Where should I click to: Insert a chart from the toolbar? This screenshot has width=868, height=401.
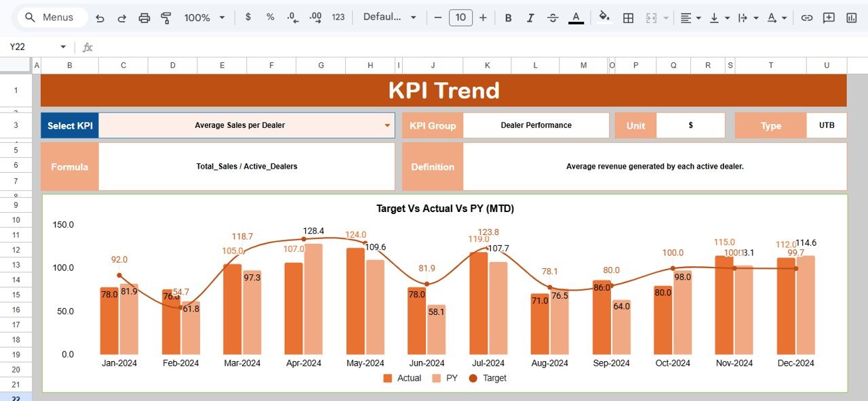[850, 18]
